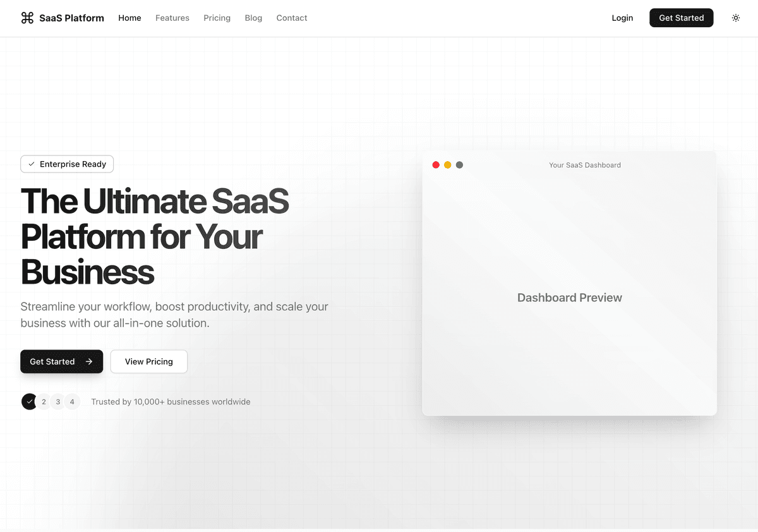Screen dimensions: 758x532
Task: Click the red traffic light dot
Action: click(436, 164)
